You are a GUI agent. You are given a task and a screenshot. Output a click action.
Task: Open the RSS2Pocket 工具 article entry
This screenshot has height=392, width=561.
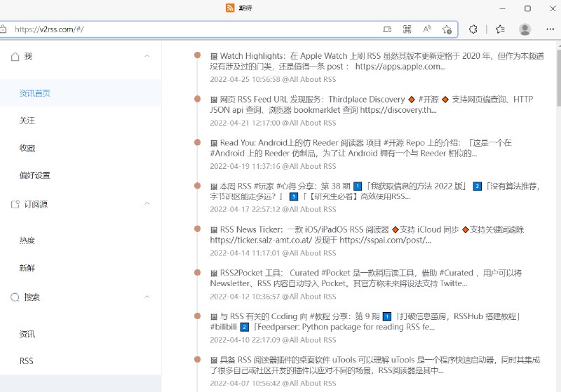pos(366,278)
